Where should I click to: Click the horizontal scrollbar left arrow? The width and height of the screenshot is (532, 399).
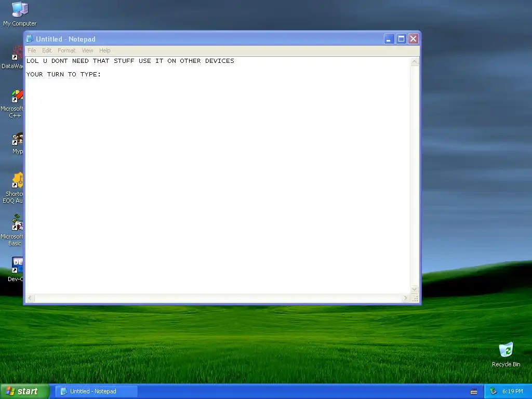point(30,298)
